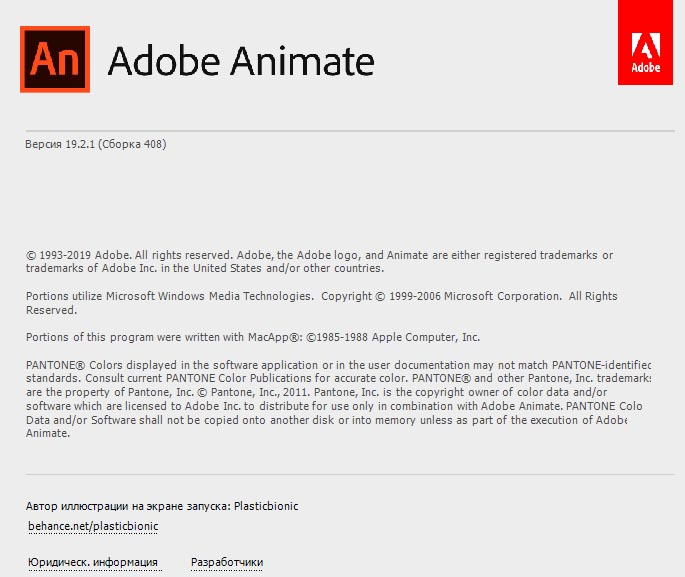Image resolution: width=685 pixels, height=577 pixels.
Task: Click the 'Автор иллюстрации на экране запуска: Plasticbionic' line
Action: click(162, 506)
